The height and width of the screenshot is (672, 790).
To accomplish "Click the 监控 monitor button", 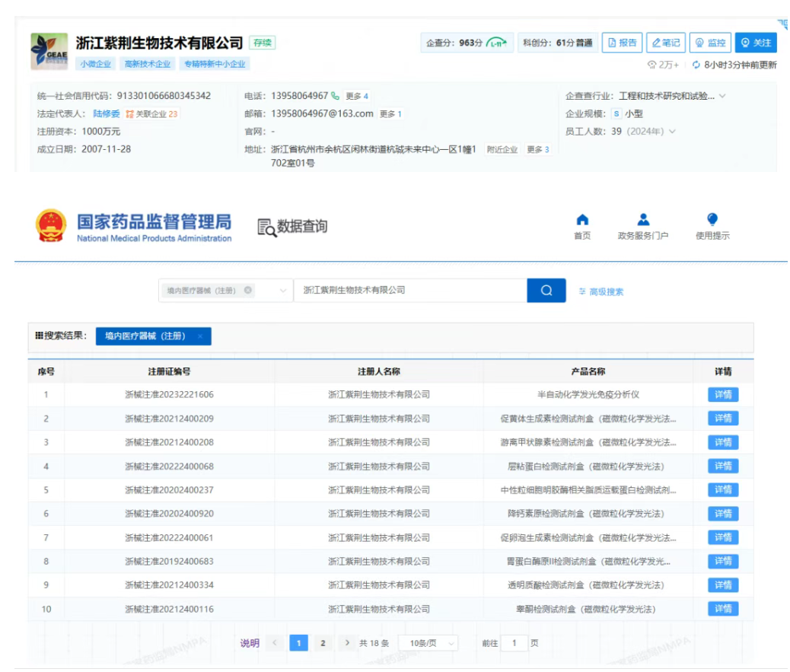I will click(710, 43).
